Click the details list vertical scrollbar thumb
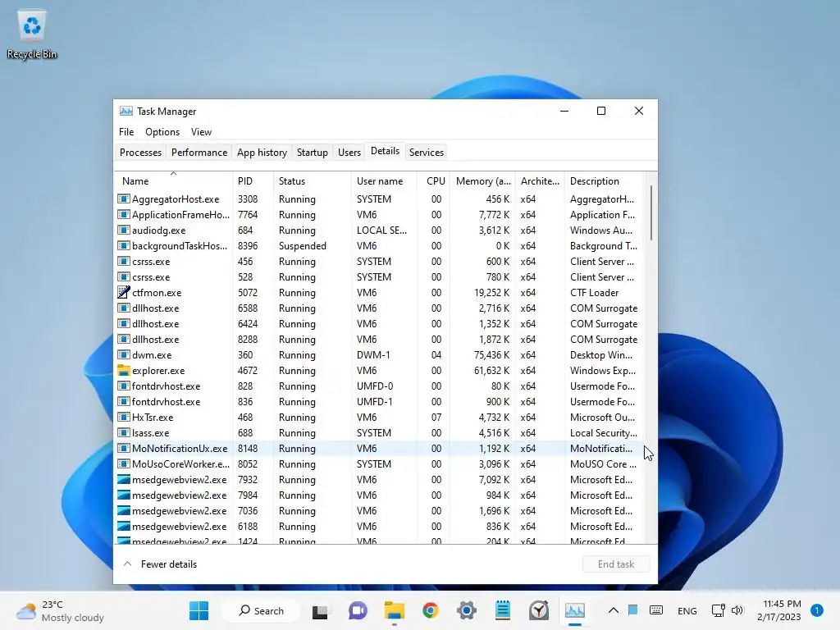Image resolution: width=840 pixels, height=630 pixels. point(651,212)
